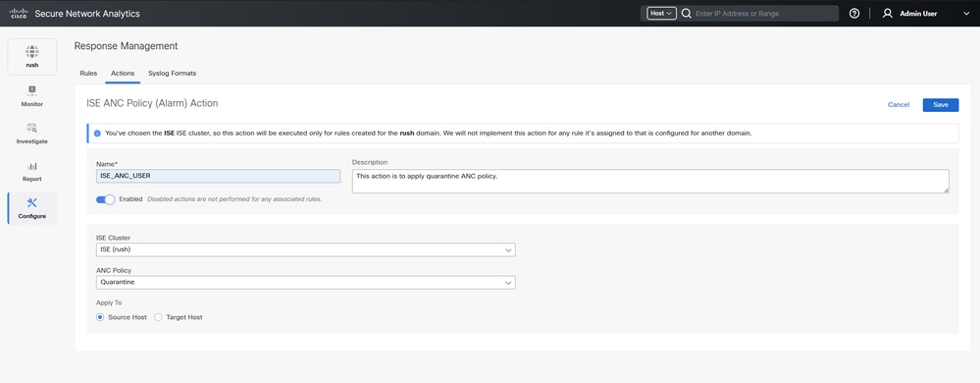Viewport: 980px width, 383px height.
Task: Open the ANC Policy Quarantine dropdown
Action: pos(306,282)
